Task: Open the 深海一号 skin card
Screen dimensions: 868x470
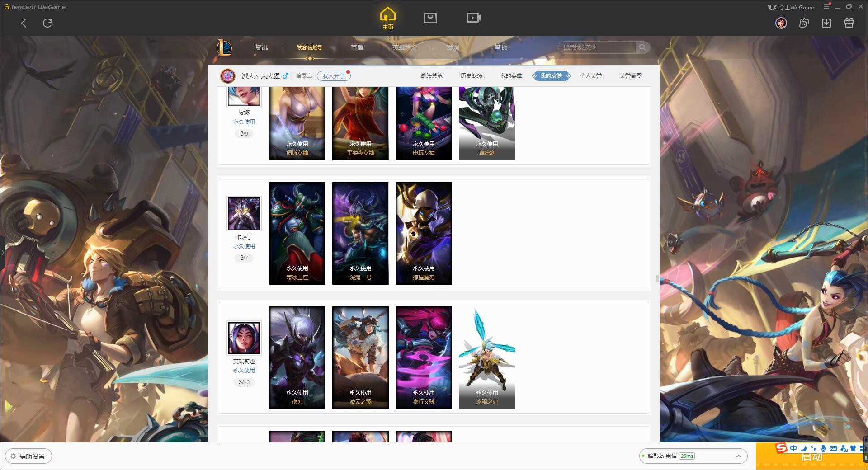Action: pyautogui.click(x=360, y=233)
